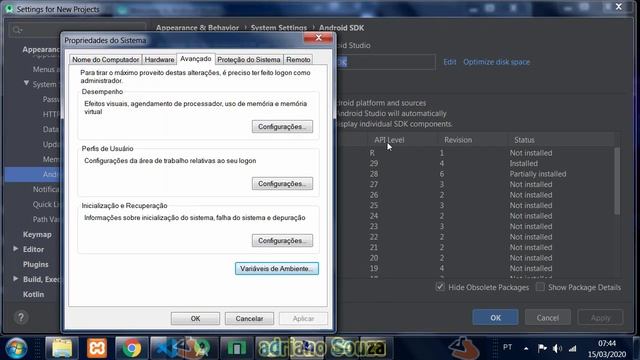
Task: Sort SDK table by Revision column
Action: (458, 140)
